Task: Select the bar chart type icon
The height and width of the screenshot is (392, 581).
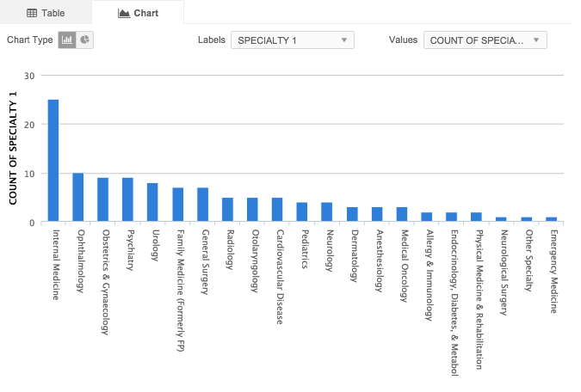Action: pos(67,40)
